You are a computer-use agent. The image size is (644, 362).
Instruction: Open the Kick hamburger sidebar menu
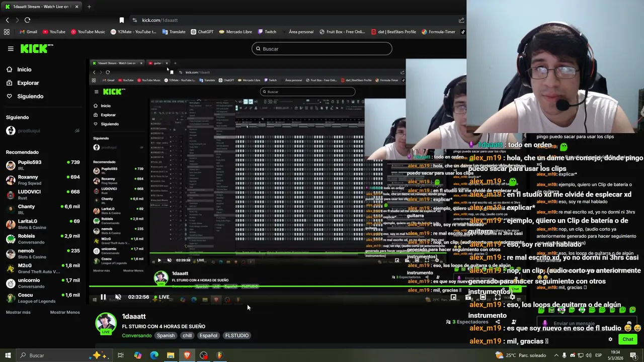click(11, 49)
